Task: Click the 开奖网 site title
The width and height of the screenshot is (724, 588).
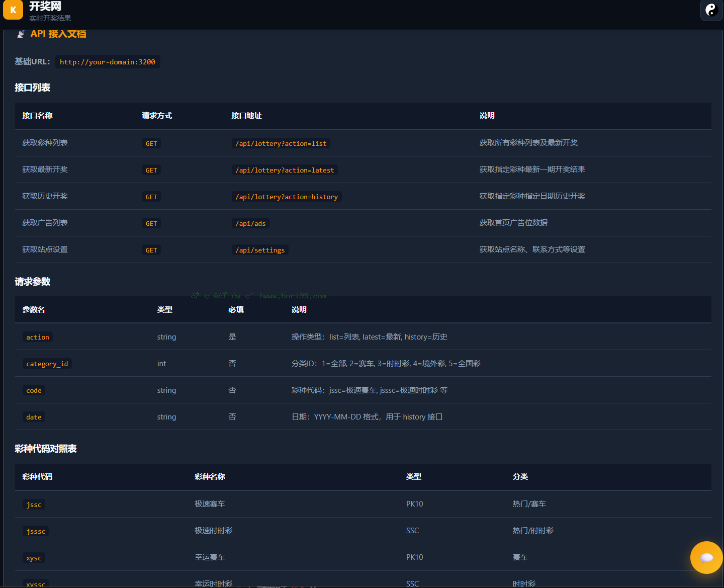Action: (x=45, y=7)
